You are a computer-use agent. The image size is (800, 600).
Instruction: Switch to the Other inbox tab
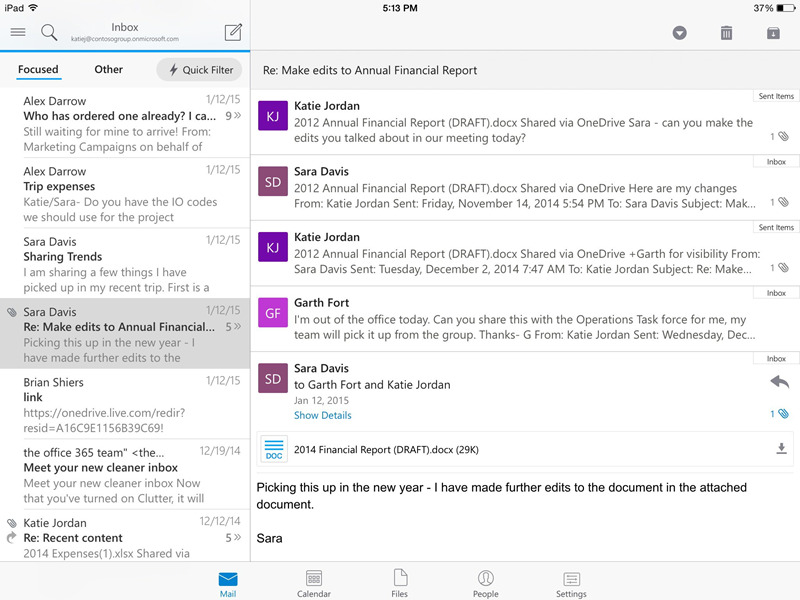pos(109,70)
